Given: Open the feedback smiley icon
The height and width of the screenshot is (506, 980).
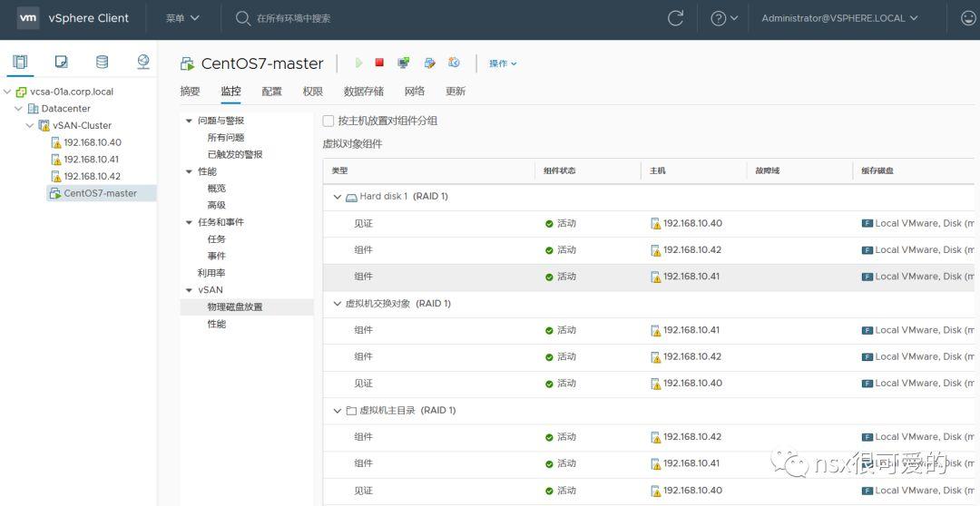Looking at the screenshot, I should 967,18.
